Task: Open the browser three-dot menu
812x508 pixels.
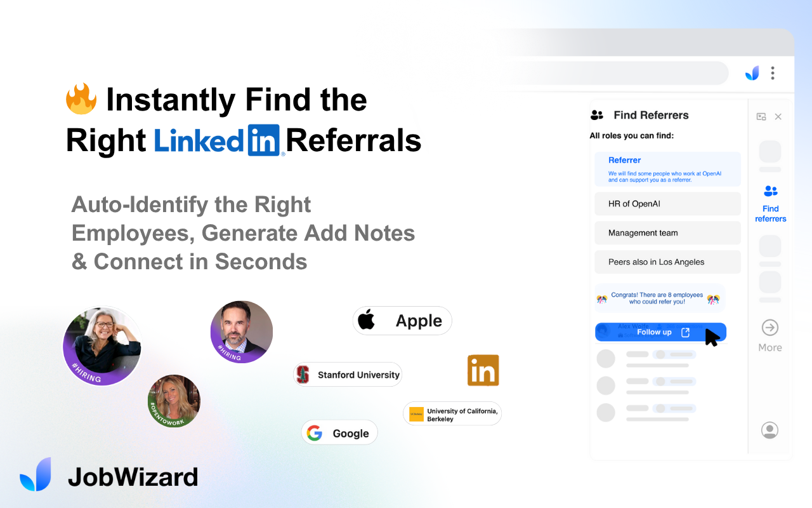Action: point(773,73)
